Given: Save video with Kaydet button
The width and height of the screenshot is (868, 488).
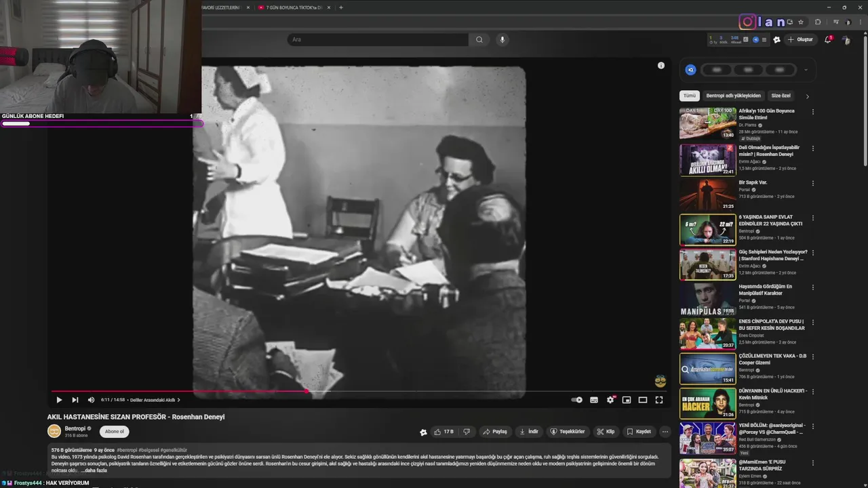Looking at the screenshot, I should click(x=639, y=432).
